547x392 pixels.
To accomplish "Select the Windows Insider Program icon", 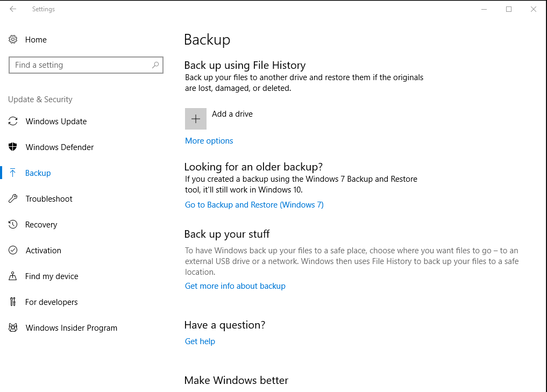I will coord(13,327).
